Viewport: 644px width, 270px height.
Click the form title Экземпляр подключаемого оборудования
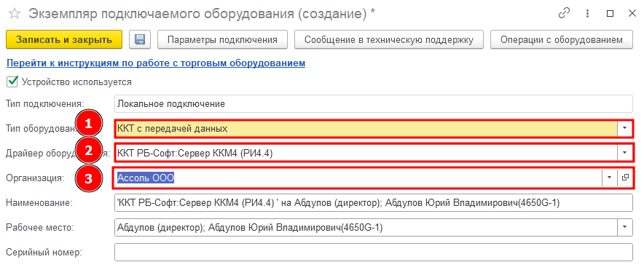(201, 14)
